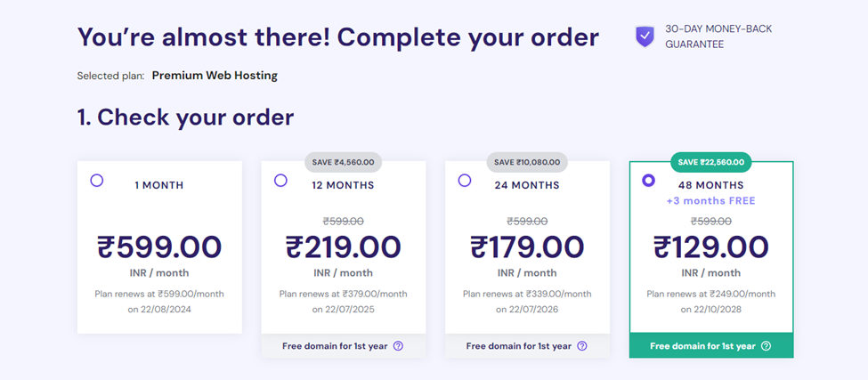This screenshot has width=868, height=380.
Task: Click the SAVE ₹10,080.00 badge
Action: [527, 162]
